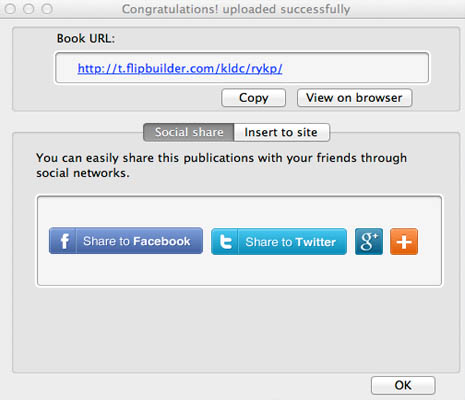This screenshot has width=465, height=400.
Task: Open more sharing options orange plus icon
Action: (404, 241)
